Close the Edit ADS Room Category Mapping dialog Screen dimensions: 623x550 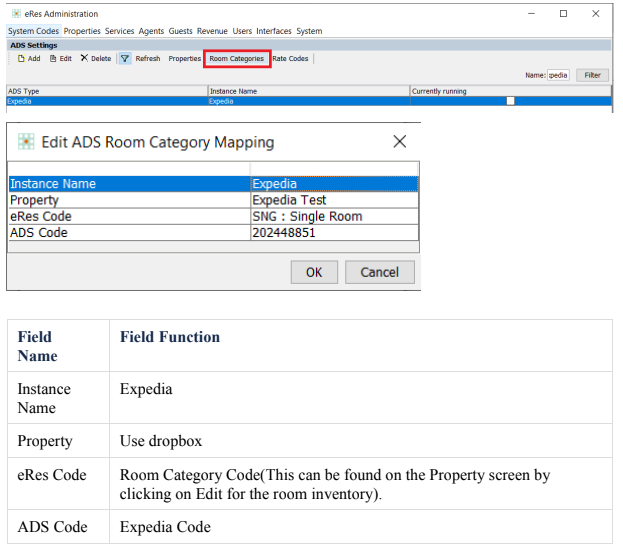point(400,141)
